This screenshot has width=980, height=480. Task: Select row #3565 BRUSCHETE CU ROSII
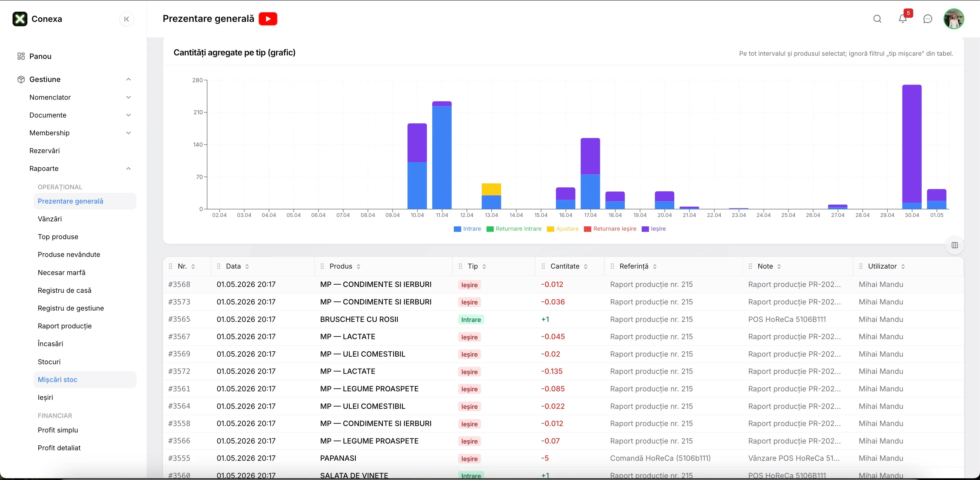[x=563, y=320]
